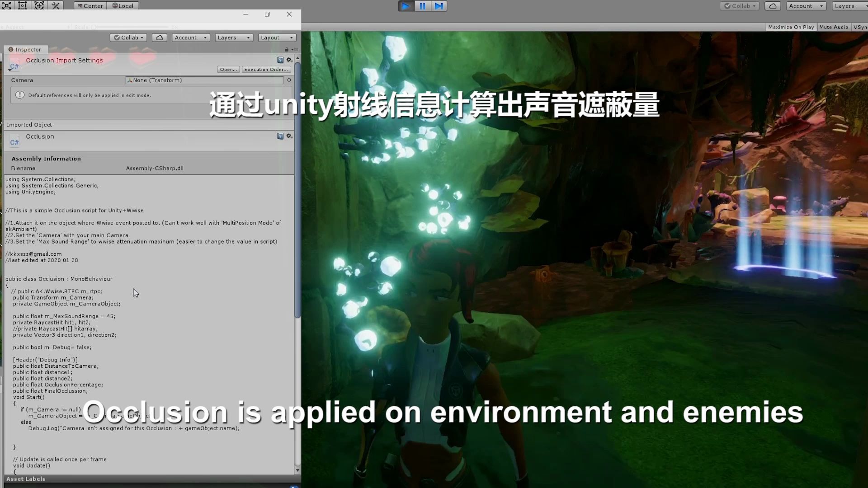Click the help book icon on Occlusion script
Image resolution: width=868 pixels, height=488 pixels.
[x=280, y=136]
